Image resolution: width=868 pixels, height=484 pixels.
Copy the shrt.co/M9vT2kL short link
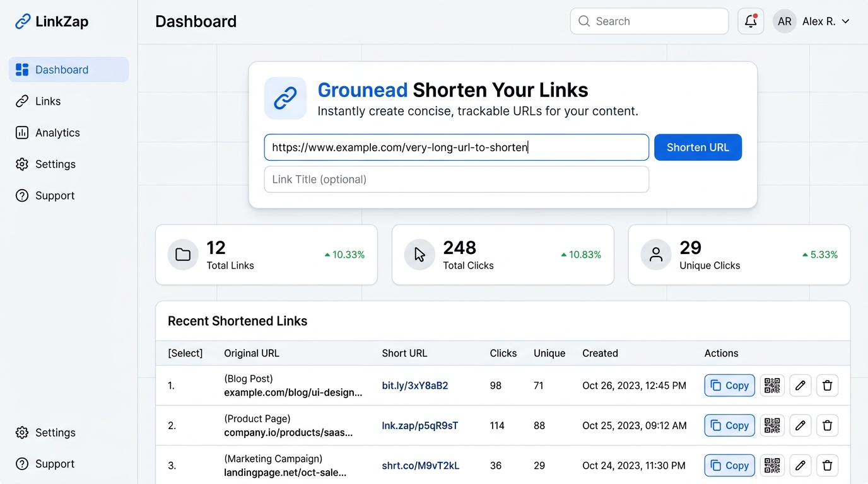click(729, 466)
